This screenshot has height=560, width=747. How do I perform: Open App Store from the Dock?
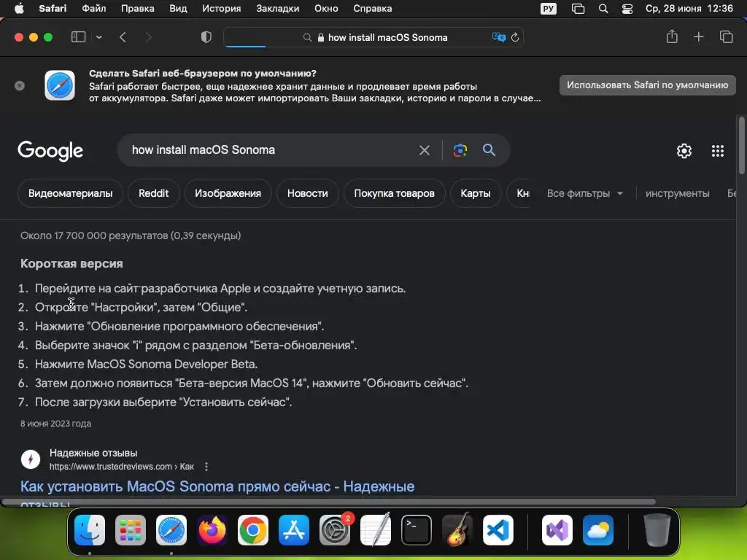[294, 529]
